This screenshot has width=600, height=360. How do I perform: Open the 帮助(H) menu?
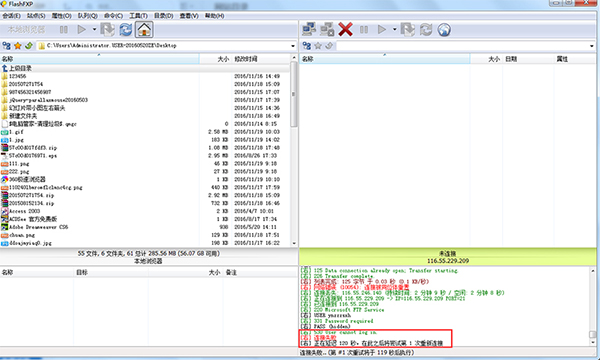214,16
